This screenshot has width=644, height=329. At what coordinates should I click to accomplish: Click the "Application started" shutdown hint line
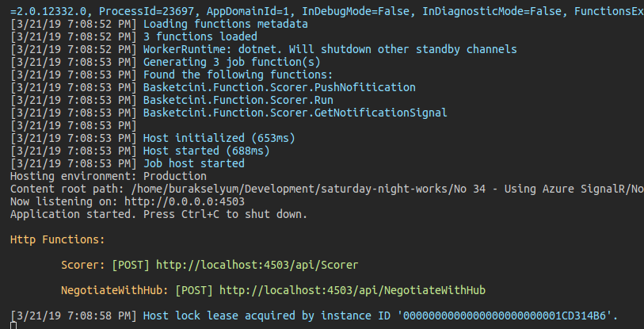click(158, 214)
